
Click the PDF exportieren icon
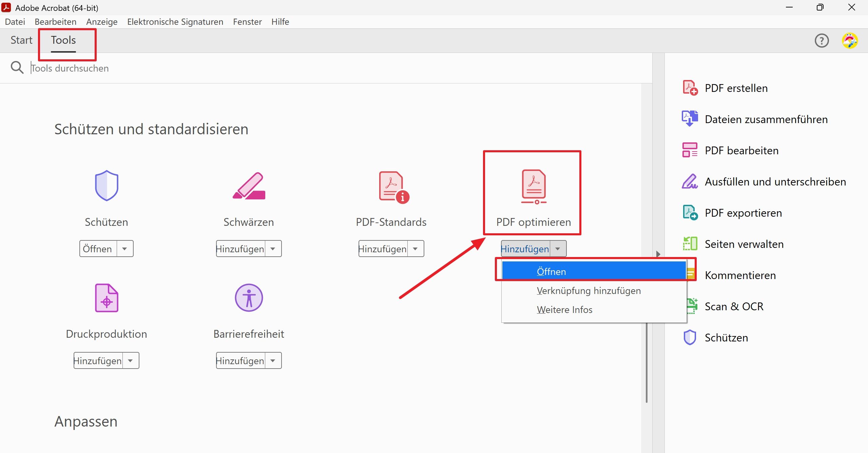coord(690,213)
